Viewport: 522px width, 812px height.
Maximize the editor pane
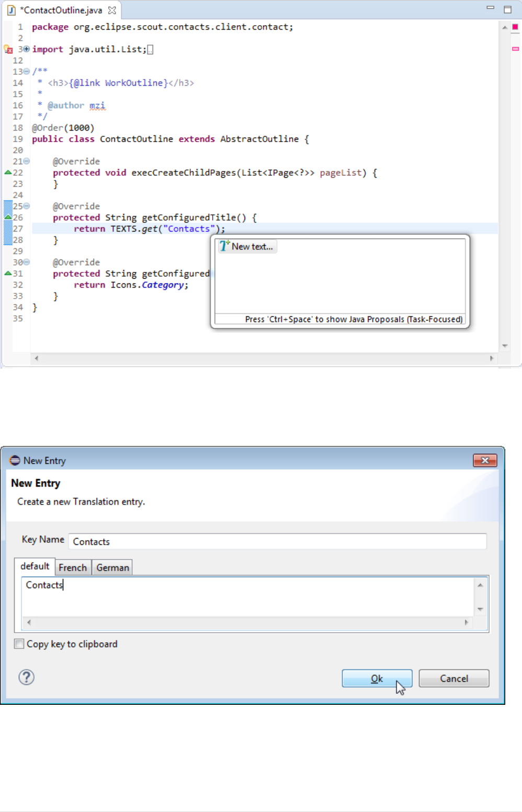click(507, 9)
